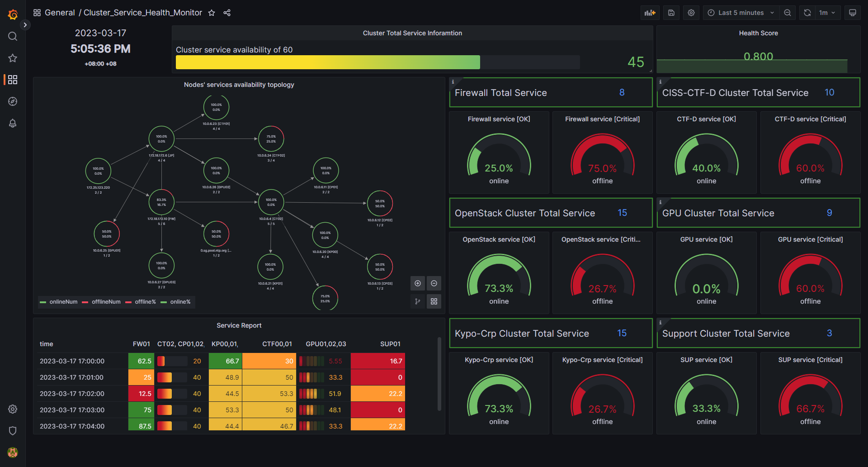Viewport: 868px width, 467px height.
Task: Open the Alerting bell icon
Action: [x=13, y=123]
